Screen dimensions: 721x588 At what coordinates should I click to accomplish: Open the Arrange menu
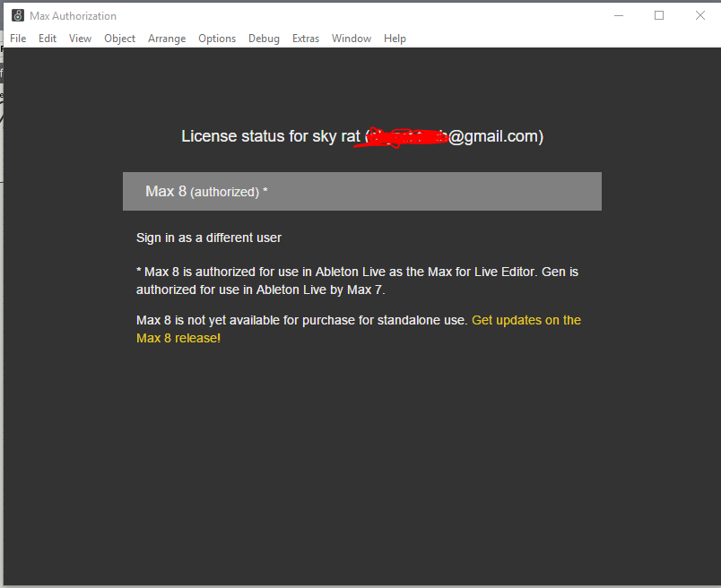[167, 39]
